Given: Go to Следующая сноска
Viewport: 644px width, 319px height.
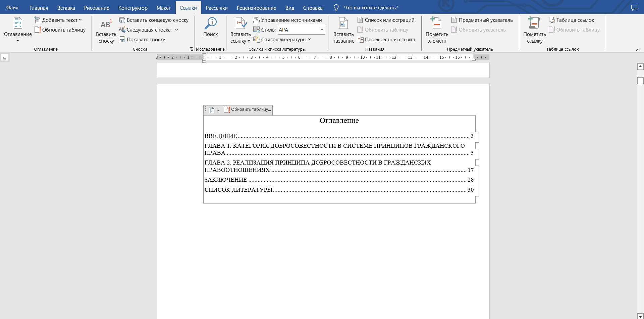Looking at the screenshot, I should pos(145,30).
